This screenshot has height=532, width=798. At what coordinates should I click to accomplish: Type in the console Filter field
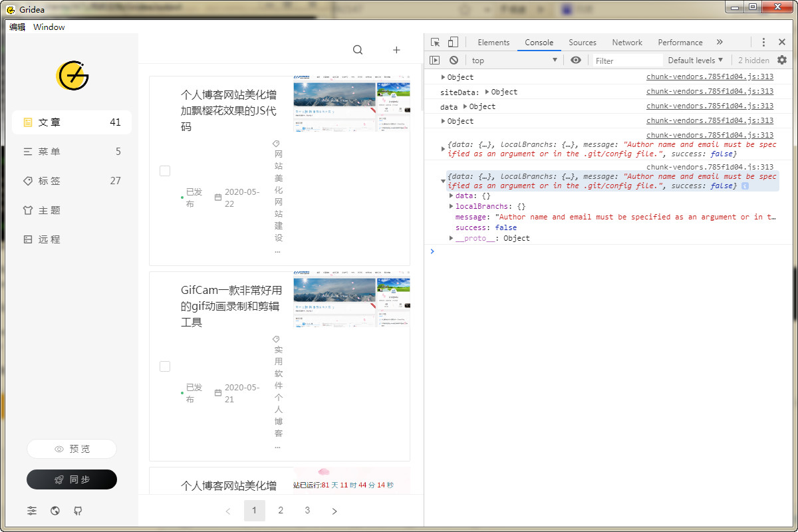626,61
